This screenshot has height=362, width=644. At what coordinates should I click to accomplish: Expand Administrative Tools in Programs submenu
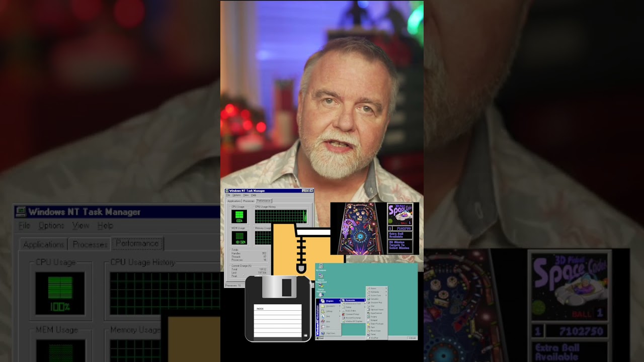tap(354, 304)
